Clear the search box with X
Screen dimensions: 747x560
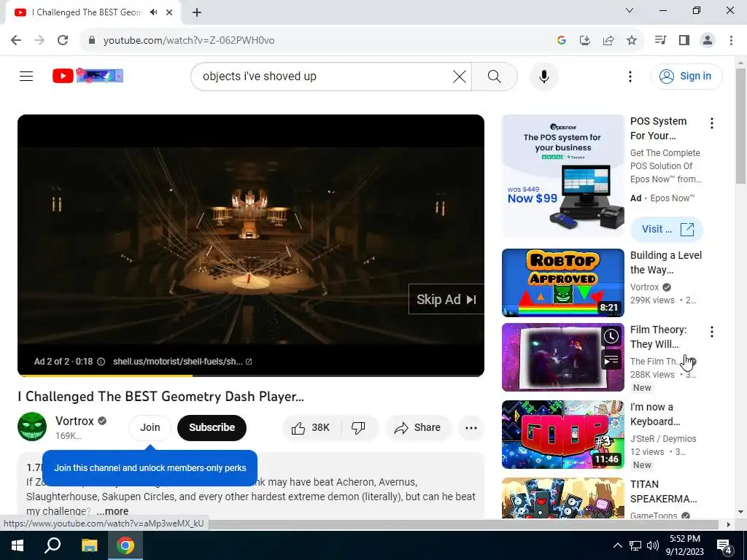click(x=460, y=76)
